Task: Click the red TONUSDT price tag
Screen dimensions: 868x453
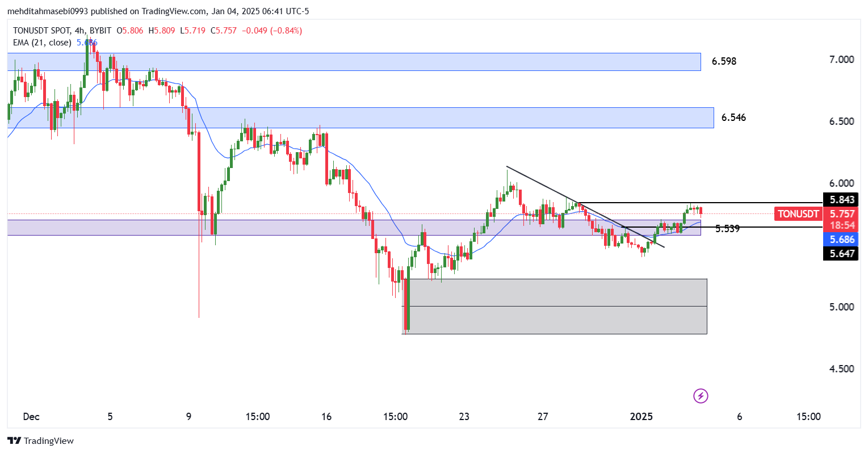Action: 798,214
